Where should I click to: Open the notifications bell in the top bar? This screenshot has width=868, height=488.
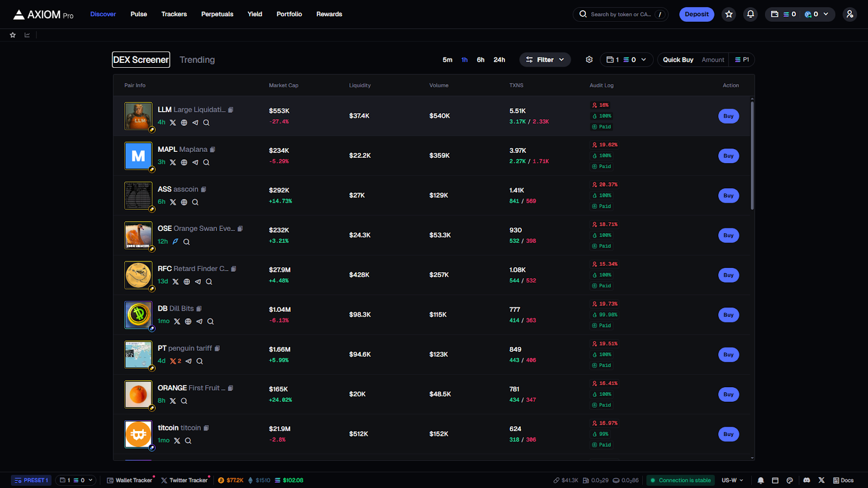tap(751, 14)
